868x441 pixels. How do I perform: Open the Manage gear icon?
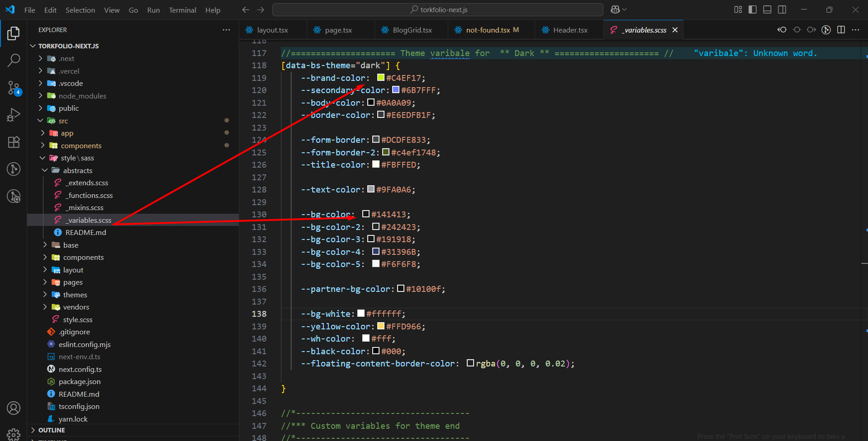(x=14, y=434)
